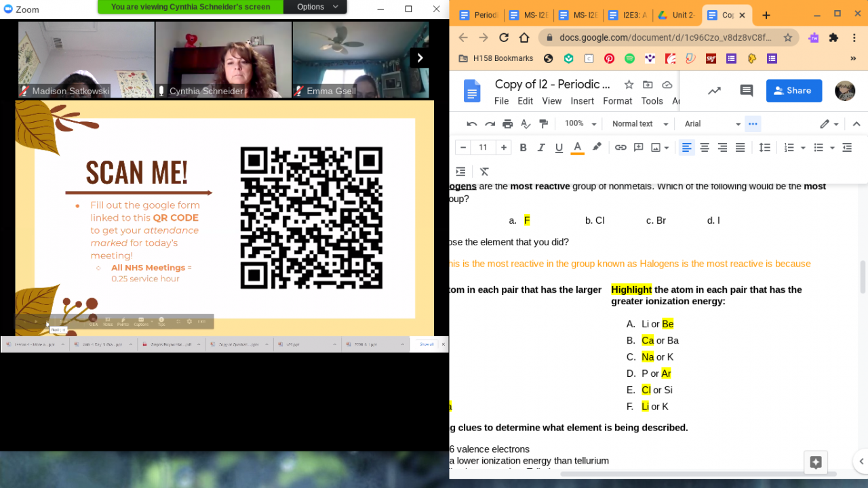Print the document using the printer icon
Viewport: 868px width, 488px height.
(507, 124)
